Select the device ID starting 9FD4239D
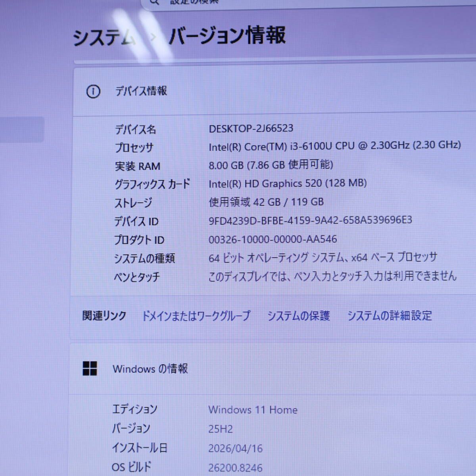The height and width of the screenshot is (476, 476). click(x=310, y=220)
